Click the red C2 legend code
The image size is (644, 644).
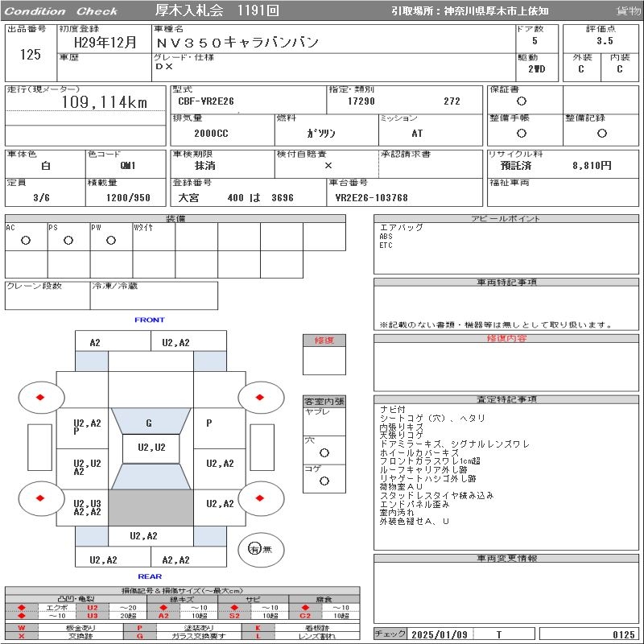pyautogui.click(x=305, y=616)
